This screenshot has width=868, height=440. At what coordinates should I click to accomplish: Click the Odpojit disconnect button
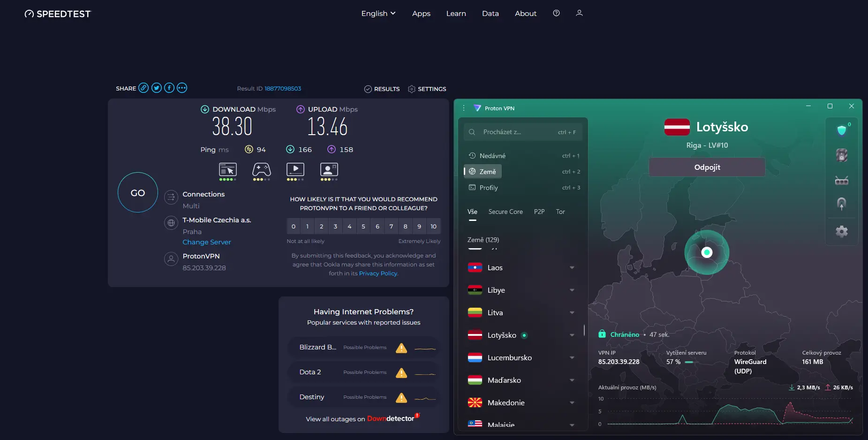[x=706, y=167]
